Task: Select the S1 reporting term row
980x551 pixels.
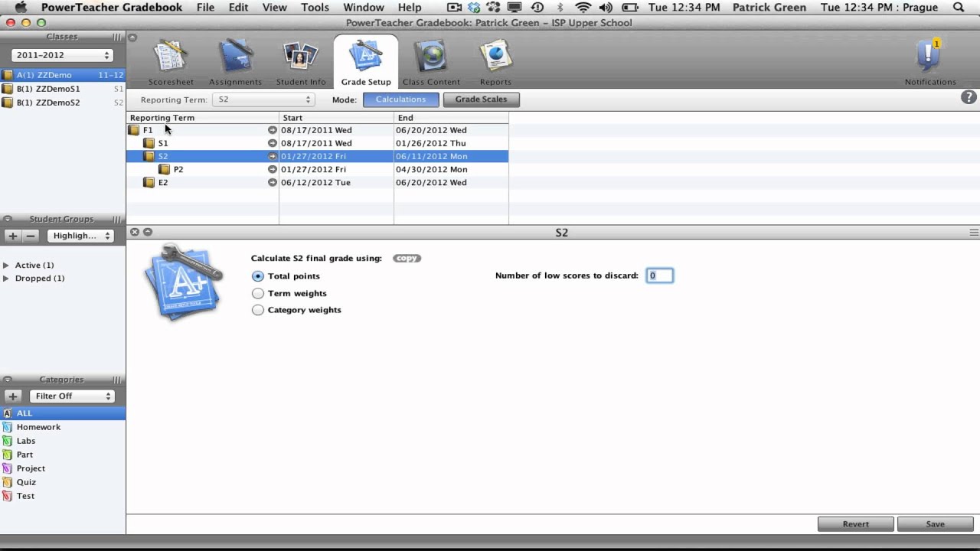Action: click(317, 143)
